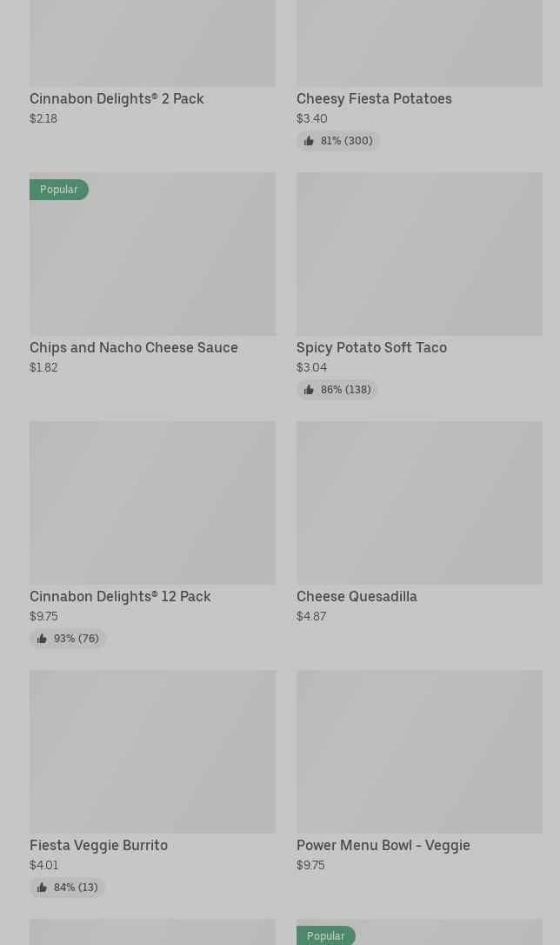Tap Fiesta Veggie Burrito photo

point(152,751)
